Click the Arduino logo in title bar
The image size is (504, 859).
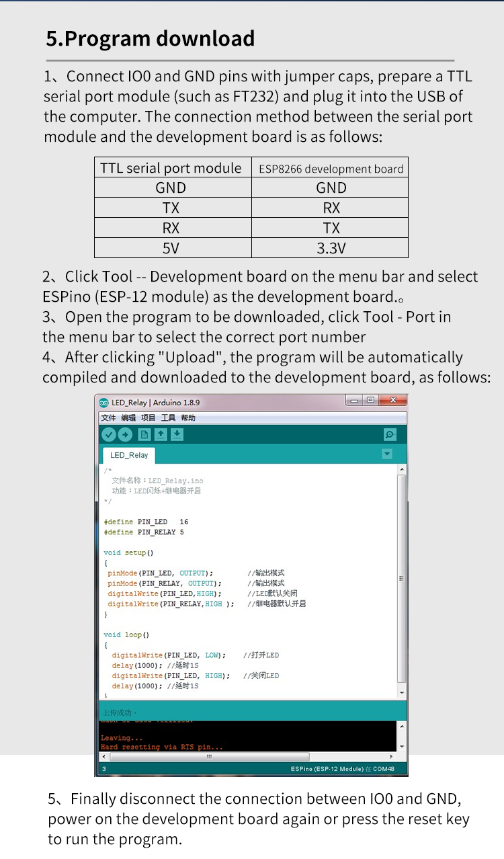point(104,403)
